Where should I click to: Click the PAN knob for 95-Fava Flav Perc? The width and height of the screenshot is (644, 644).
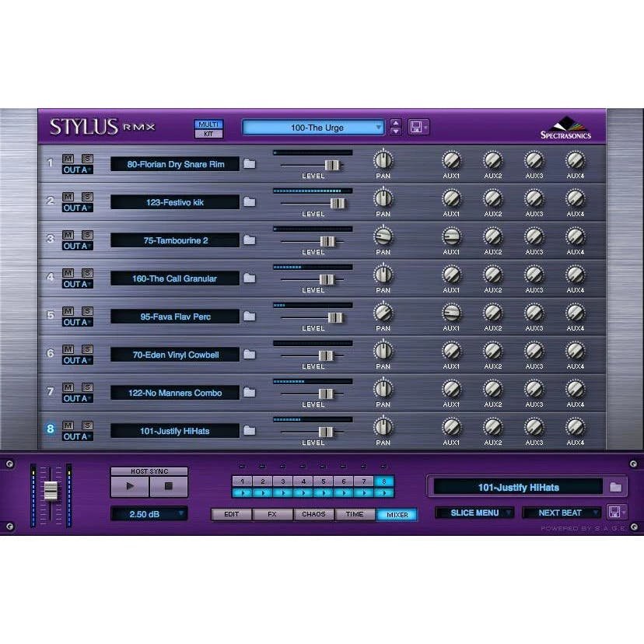tap(383, 313)
